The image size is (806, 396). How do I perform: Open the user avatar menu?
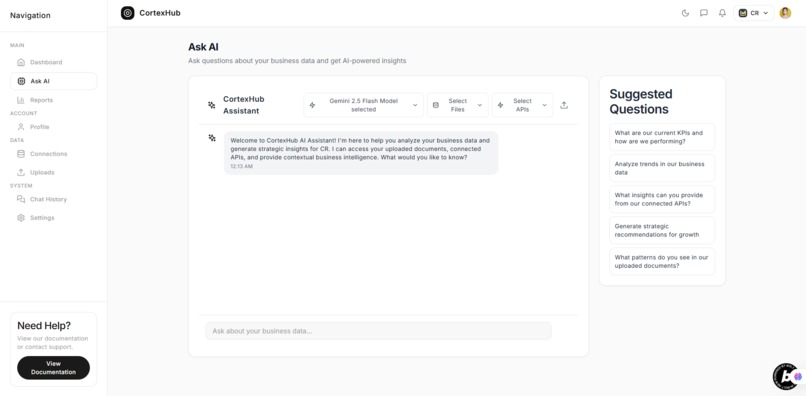click(x=785, y=13)
